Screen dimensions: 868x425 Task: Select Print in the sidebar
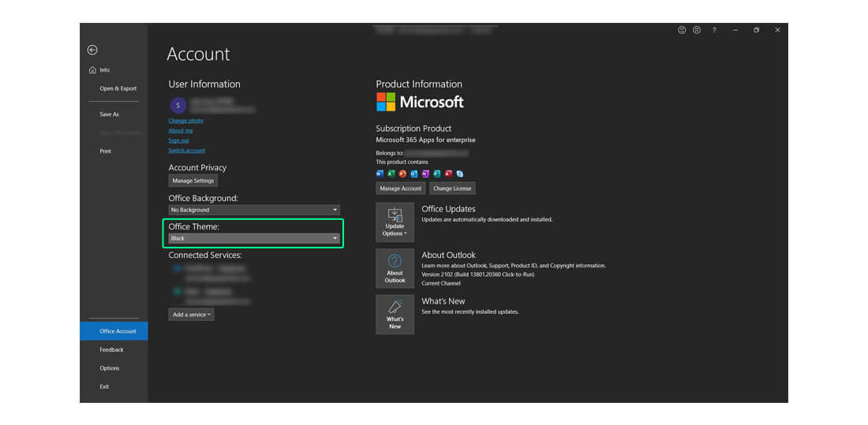[x=105, y=151]
